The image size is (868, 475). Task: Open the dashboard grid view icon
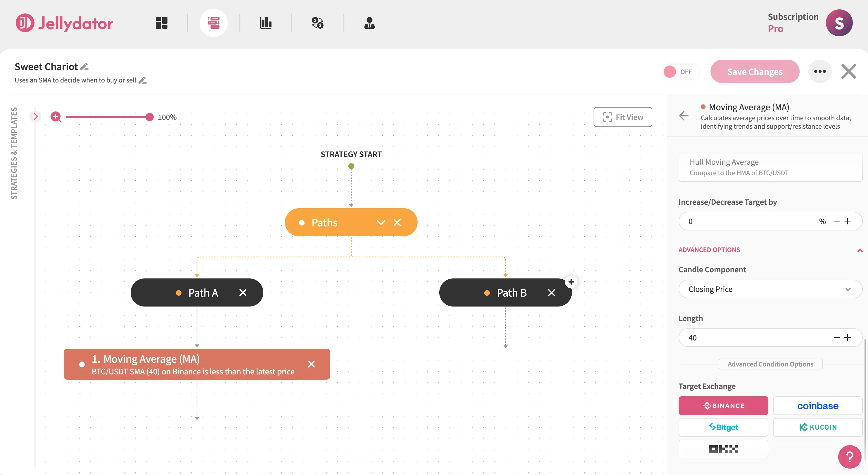coord(161,23)
